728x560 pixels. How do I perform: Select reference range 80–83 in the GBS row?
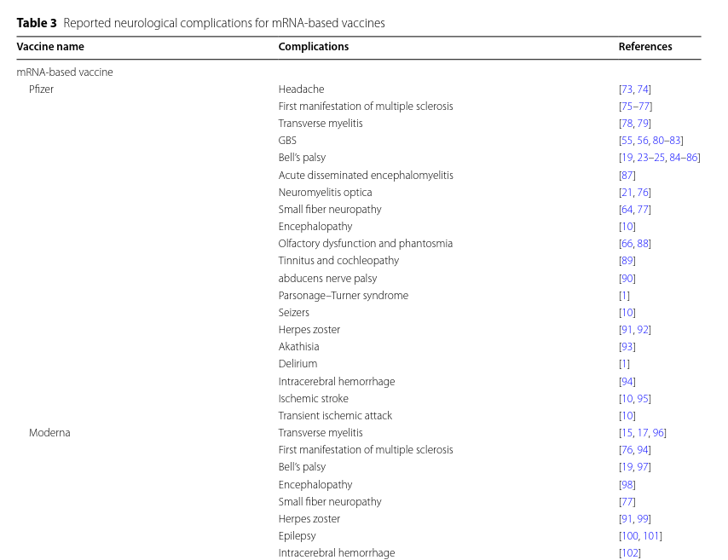click(667, 141)
